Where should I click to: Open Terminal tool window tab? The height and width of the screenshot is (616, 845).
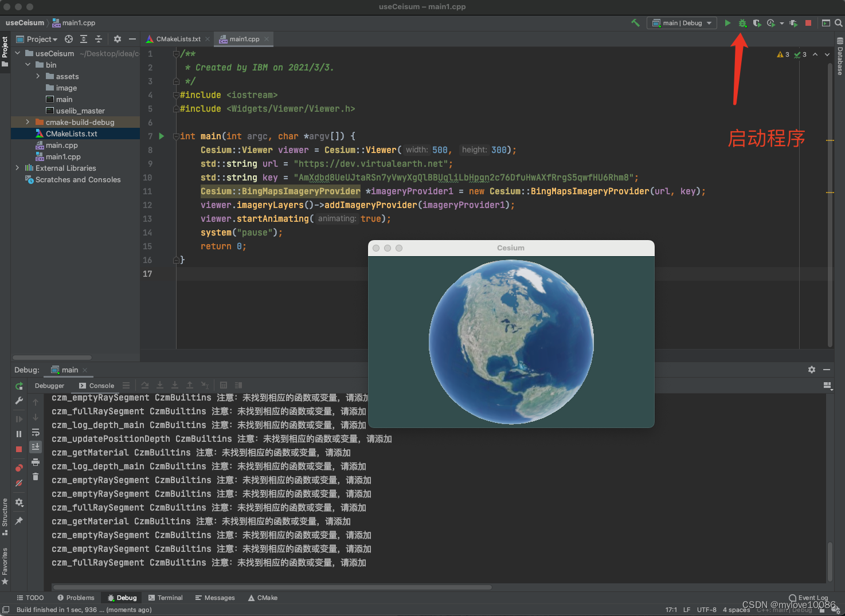(x=165, y=598)
